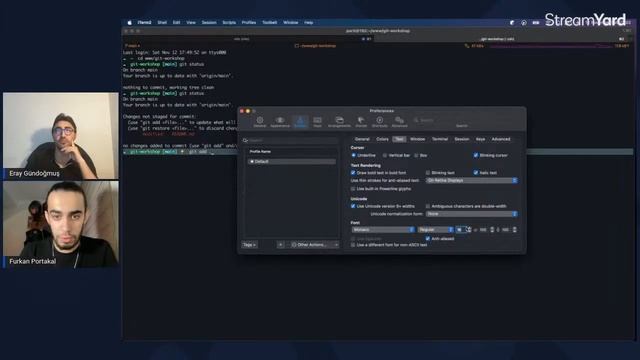Click the battery icon in menu bar
The image size is (640, 360).
click(536, 23)
